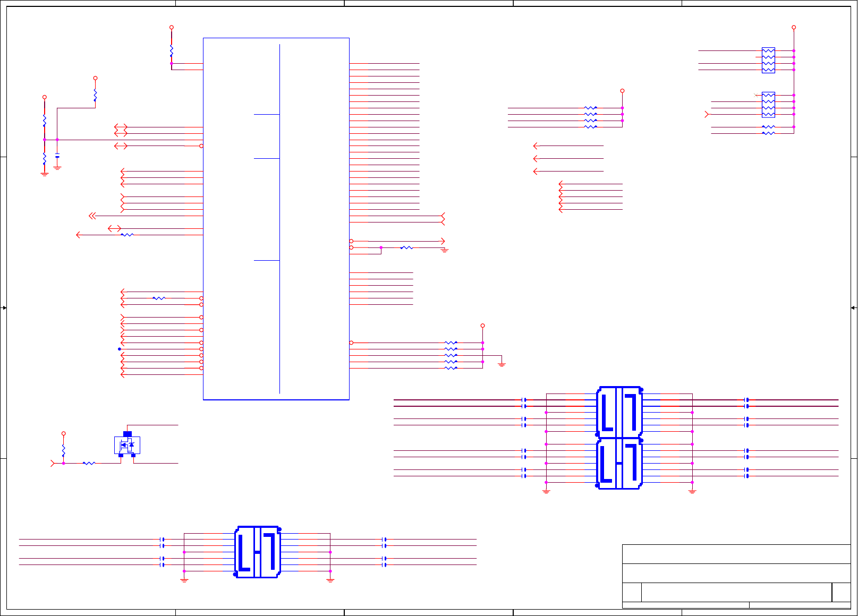858x616 pixels.
Task: Click the vertical capacitor beside the voltage divider
Action: click(57, 156)
